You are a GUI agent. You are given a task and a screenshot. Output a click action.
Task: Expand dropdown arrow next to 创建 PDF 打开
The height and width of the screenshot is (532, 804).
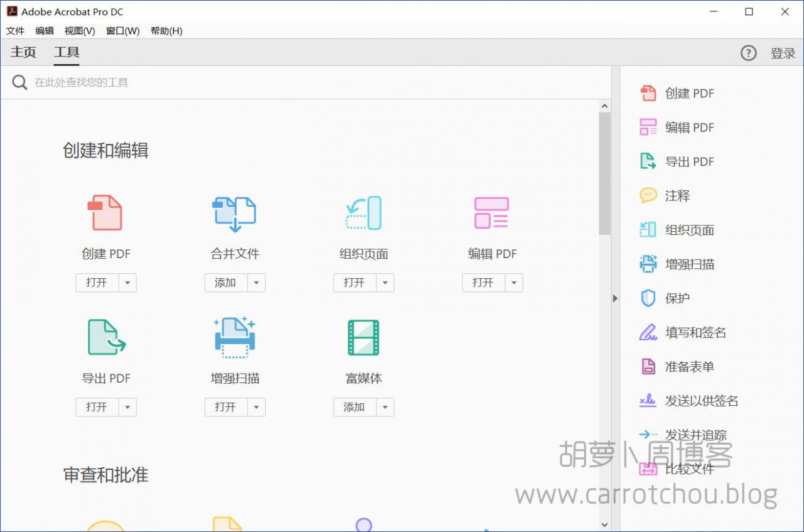click(128, 283)
